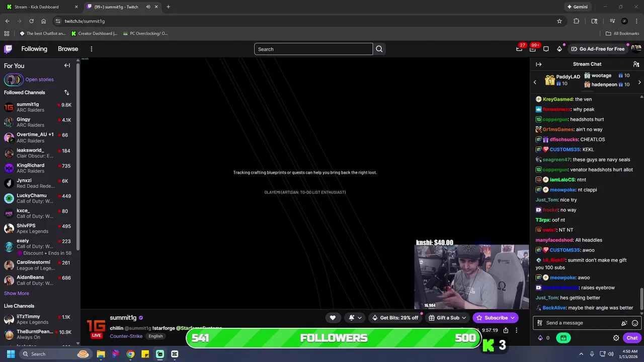Screen dimensions: 644x362
Task: Click the English language tag
Action: pos(155,336)
